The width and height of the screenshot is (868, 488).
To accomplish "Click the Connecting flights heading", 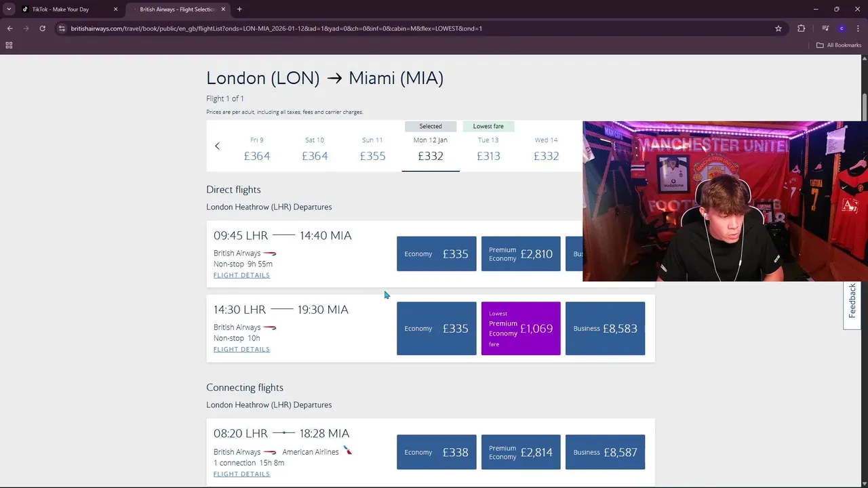I will 245,388.
